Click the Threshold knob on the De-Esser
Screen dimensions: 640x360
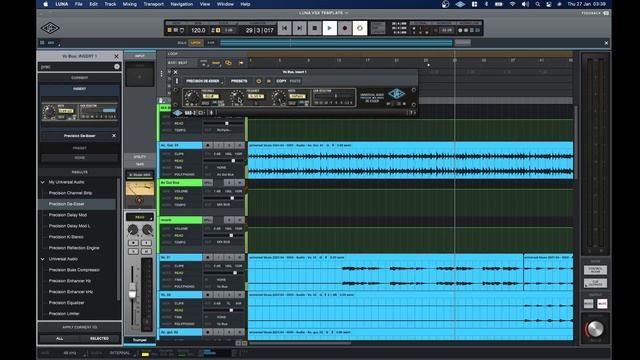pyautogui.click(x=191, y=98)
